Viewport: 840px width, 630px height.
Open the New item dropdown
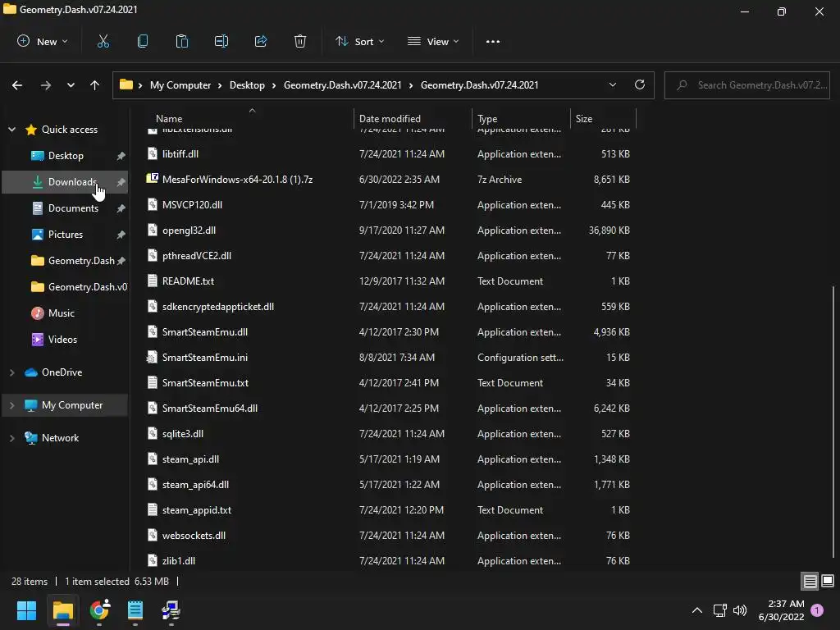[x=43, y=41]
